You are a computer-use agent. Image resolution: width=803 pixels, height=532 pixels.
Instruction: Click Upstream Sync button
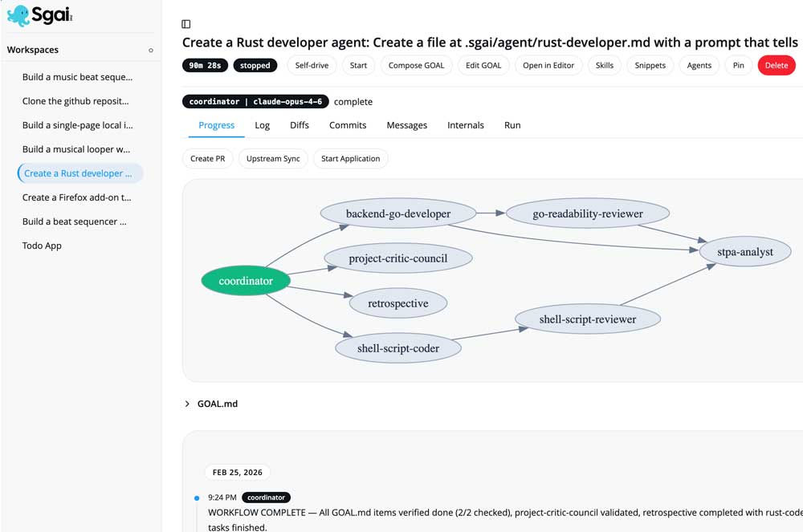[x=273, y=159]
